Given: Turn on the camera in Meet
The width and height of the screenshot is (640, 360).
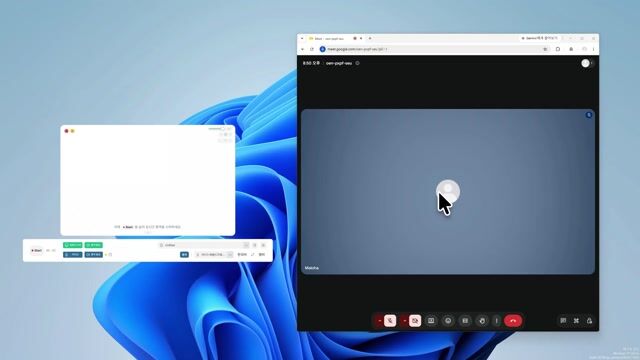Looking at the screenshot, I should (x=415, y=321).
